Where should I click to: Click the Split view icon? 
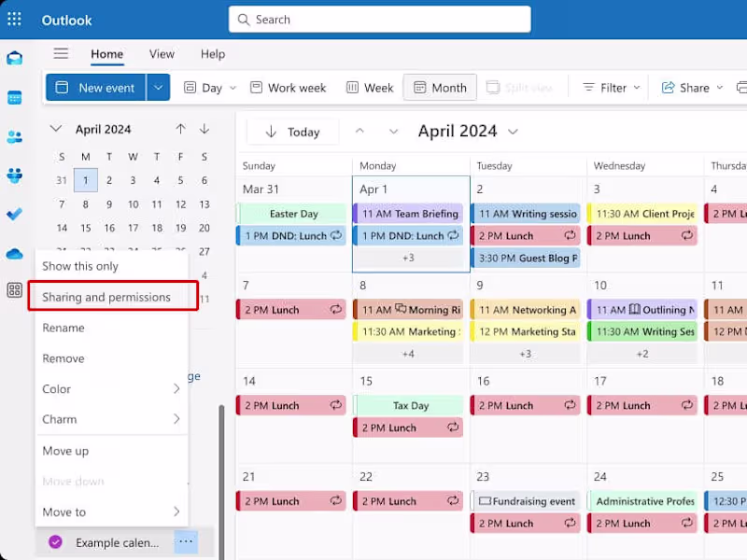click(493, 88)
